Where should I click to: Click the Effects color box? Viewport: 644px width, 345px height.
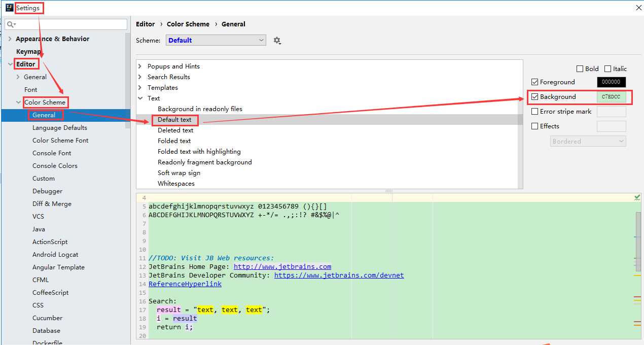(612, 126)
